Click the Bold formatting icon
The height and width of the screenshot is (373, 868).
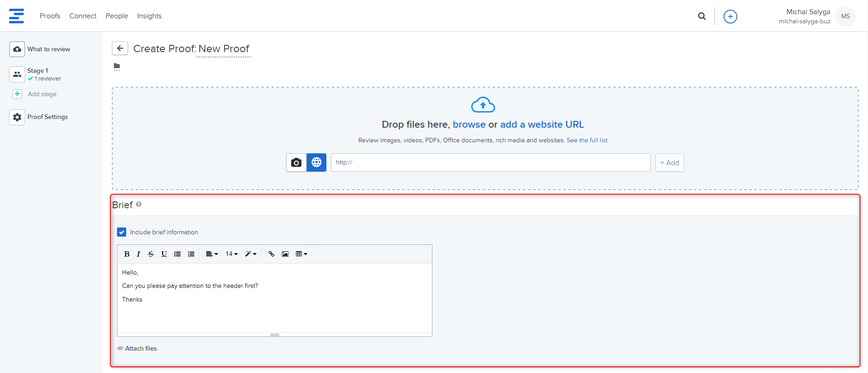[x=127, y=254]
